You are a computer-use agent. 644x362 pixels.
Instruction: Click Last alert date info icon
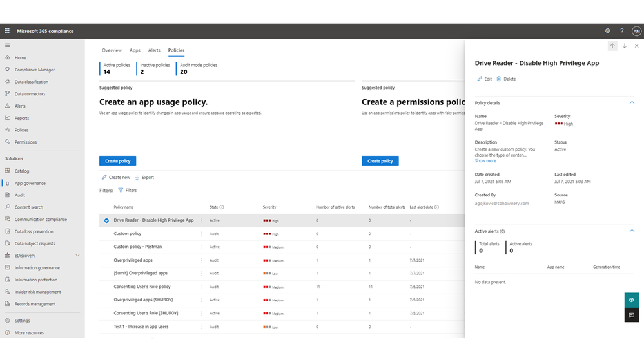pyautogui.click(x=436, y=207)
